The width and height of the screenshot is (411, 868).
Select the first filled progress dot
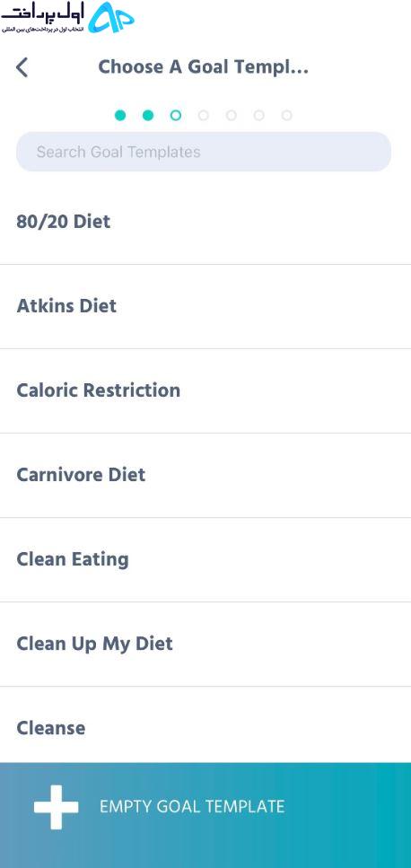[x=120, y=115]
